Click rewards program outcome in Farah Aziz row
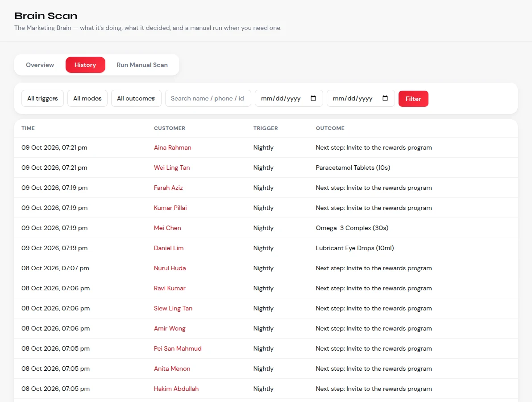The height and width of the screenshot is (402, 532). point(374,188)
